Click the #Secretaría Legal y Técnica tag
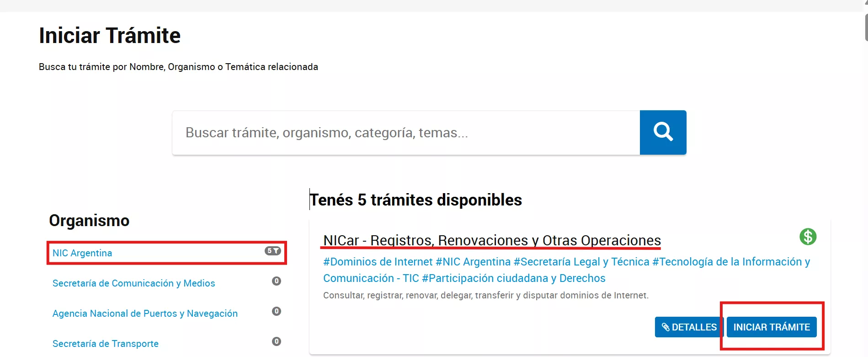This screenshot has height=357, width=868. tap(581, 262)
